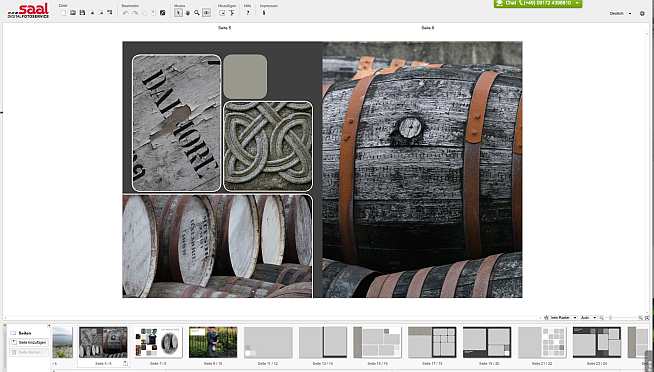Select the Seite 17 / 18 thumbnail
The width and height of the screenshot is (654, 372).
pos(432,342)
